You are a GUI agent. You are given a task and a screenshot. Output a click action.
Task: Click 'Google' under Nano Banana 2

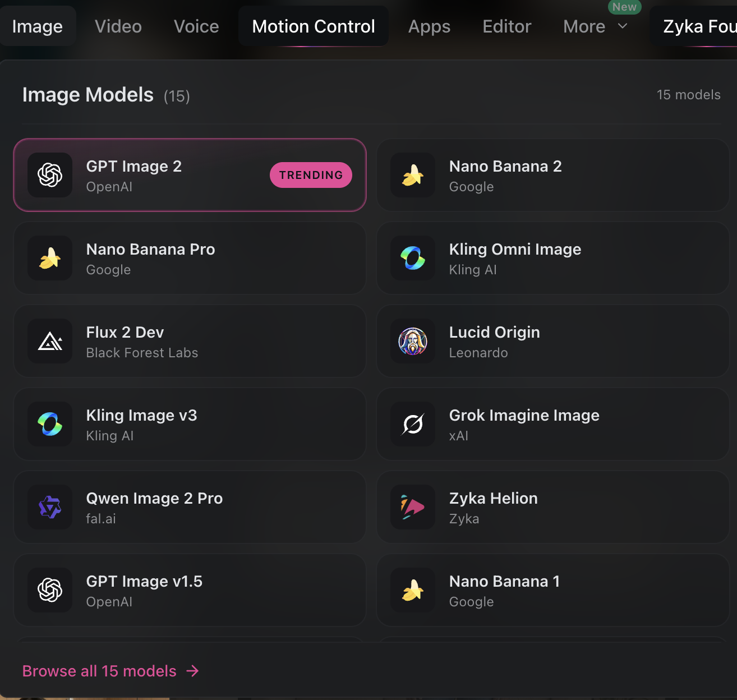(x=472, y=187)
